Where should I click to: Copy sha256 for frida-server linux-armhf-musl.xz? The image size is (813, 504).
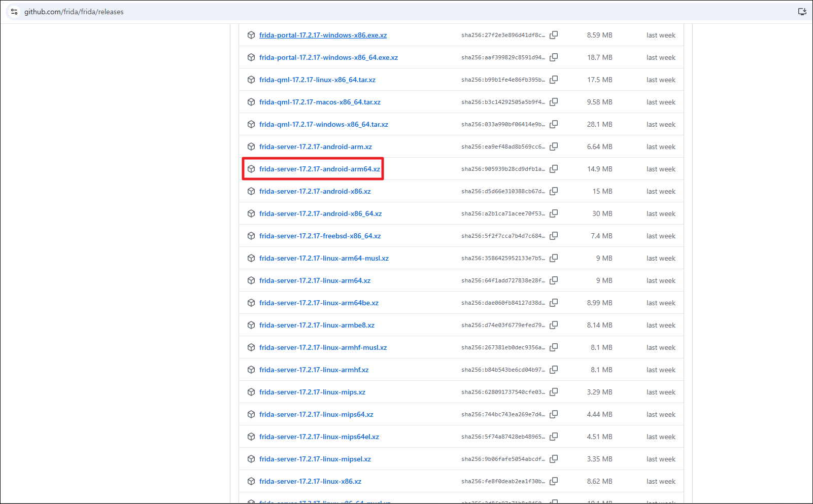tap(554, 347)
